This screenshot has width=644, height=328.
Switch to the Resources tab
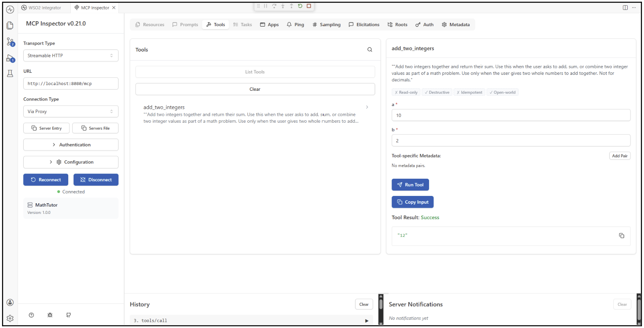(x=150, y=25)
